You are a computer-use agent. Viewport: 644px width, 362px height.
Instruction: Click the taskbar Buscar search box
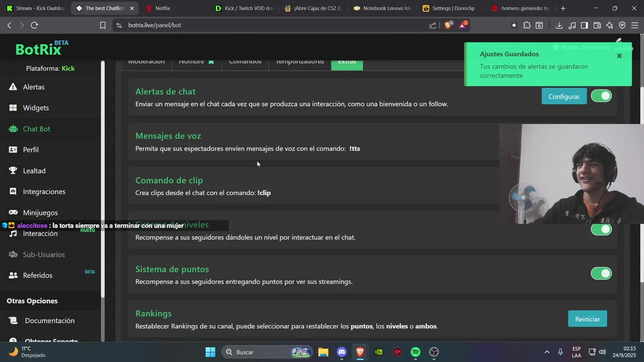click(x=267, y=352)
